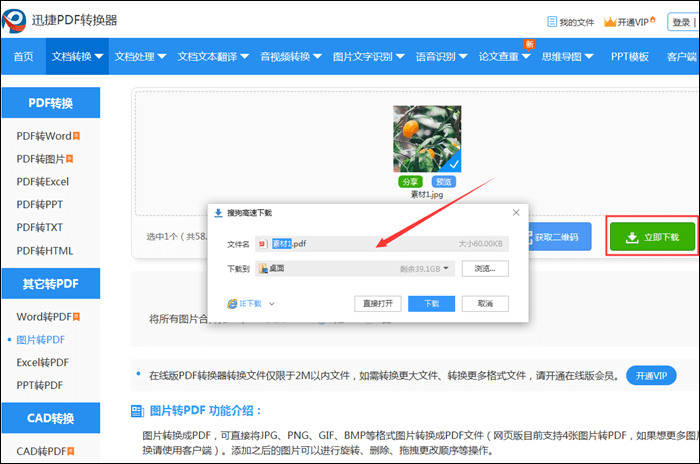Click the PDF file type icon in filename field
This screenshot has width=700, height=464.
(x=262, y=244)
